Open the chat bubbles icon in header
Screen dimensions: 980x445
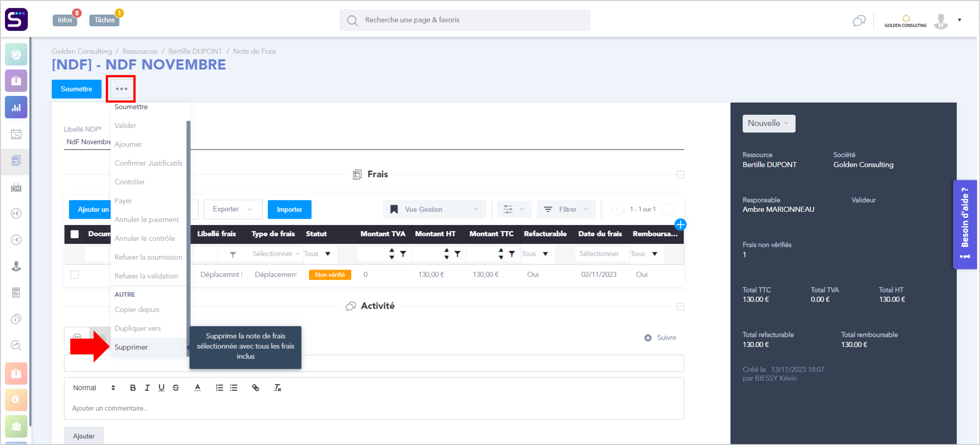(859, 20)
